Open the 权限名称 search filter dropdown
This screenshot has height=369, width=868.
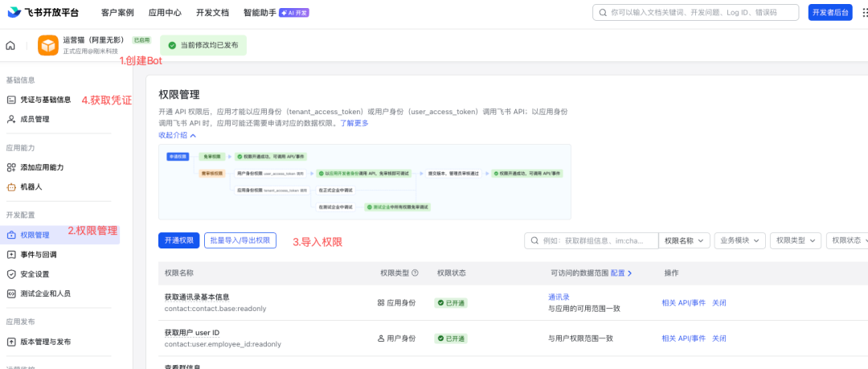click(683, 240)
